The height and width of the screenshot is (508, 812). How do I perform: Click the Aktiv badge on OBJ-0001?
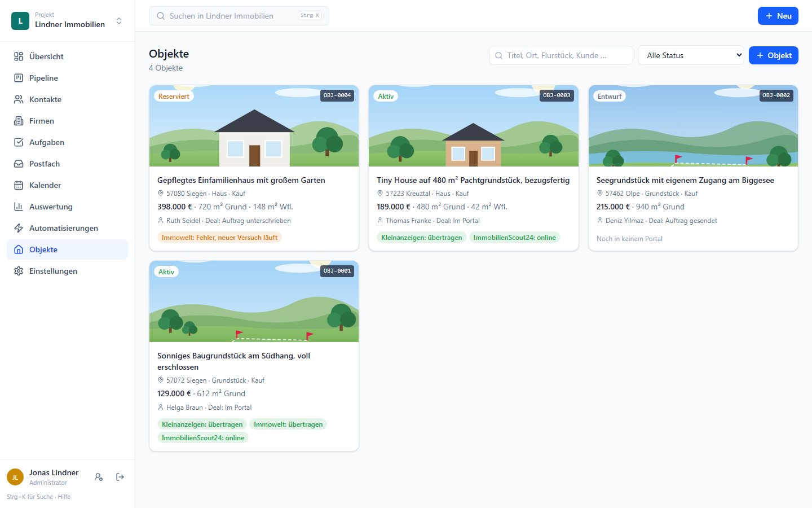click(x=166, y=272)
